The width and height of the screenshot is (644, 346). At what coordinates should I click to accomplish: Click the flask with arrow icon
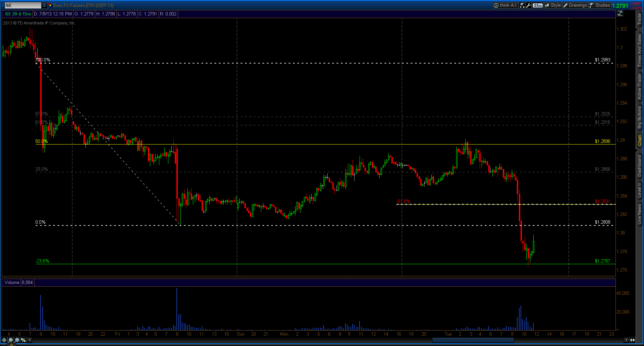click(522, 5)
